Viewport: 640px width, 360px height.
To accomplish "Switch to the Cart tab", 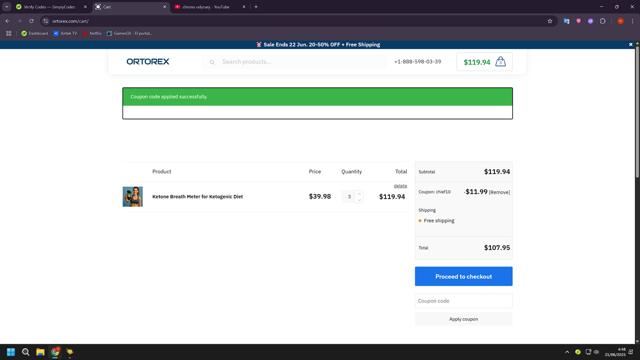I will point(130,7).
